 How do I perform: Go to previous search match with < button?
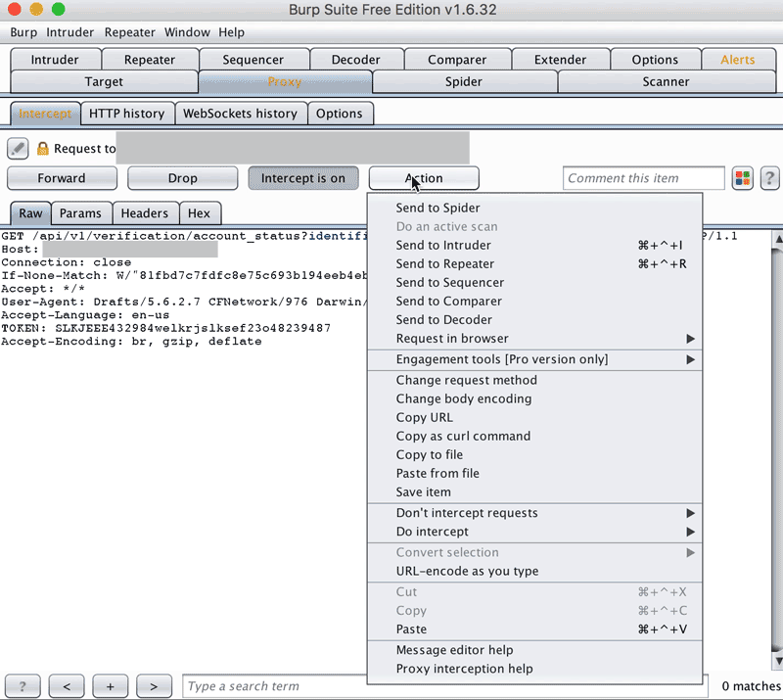point(67,686)
